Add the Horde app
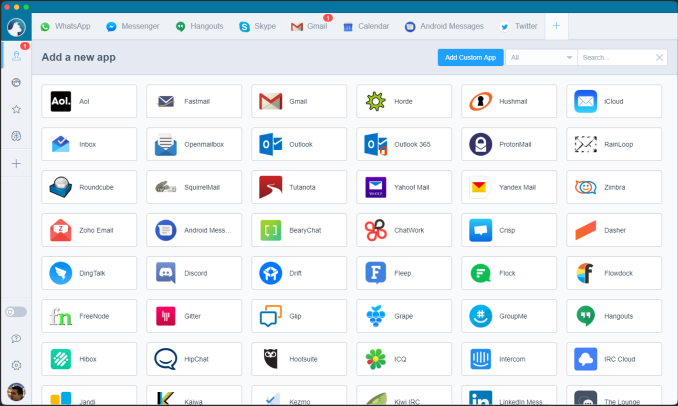This screenshot has height=406, width=678. click(x=404, y=101)
